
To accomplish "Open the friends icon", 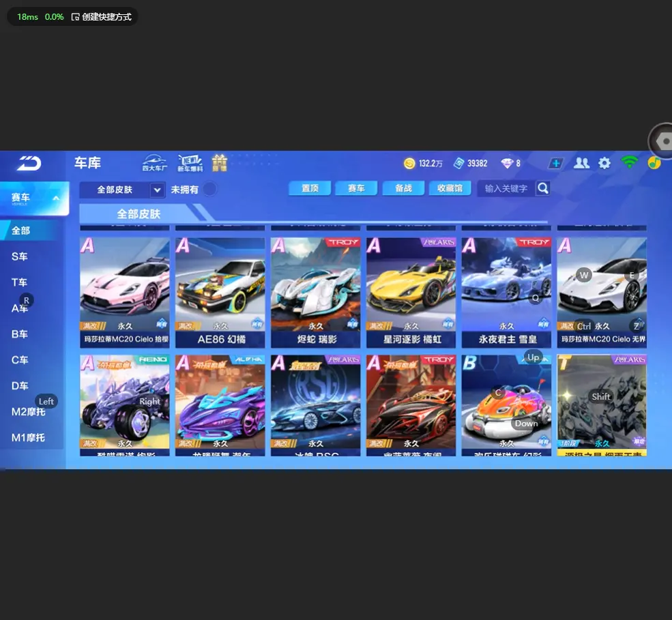I will 581,163.
